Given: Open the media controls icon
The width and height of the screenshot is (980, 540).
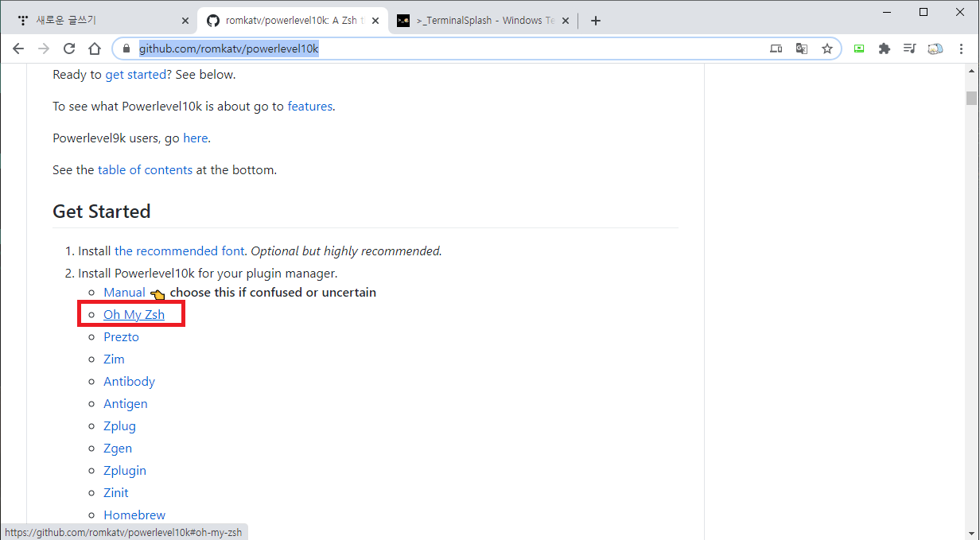Looking at the screenshot, I should click(909, 49).
